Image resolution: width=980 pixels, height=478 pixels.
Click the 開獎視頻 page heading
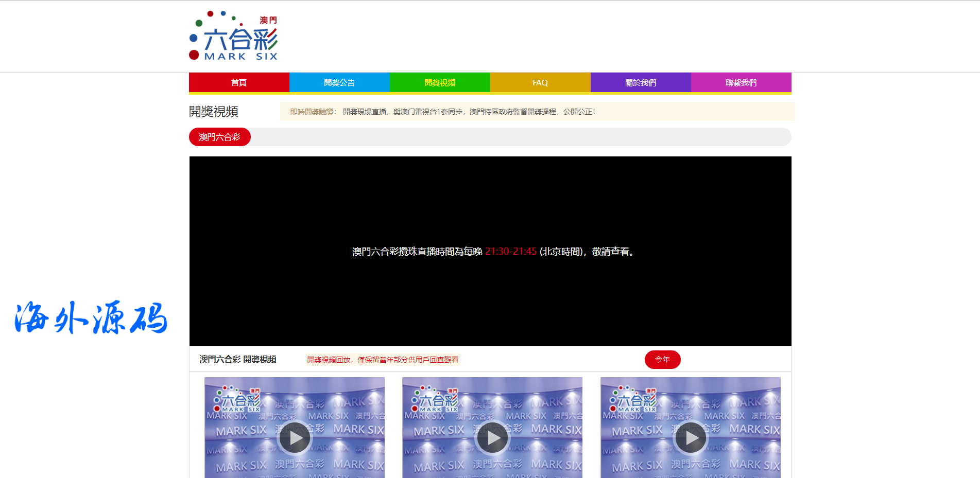[x=214, y=112]
